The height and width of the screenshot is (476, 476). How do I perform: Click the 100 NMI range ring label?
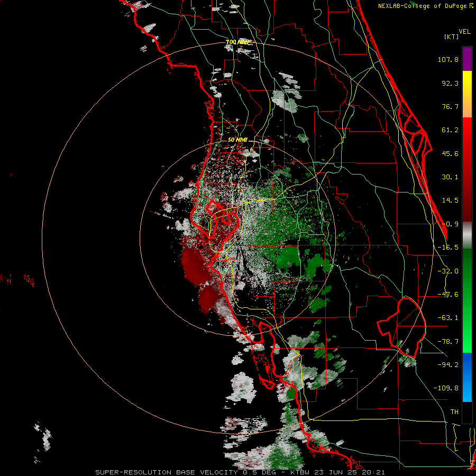(x=237, y=42)
